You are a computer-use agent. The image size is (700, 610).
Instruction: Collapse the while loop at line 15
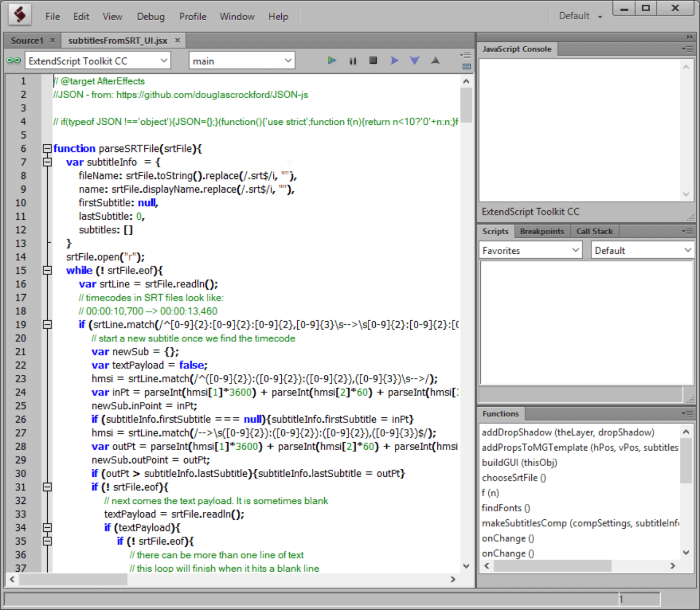[x=47, y=270]
